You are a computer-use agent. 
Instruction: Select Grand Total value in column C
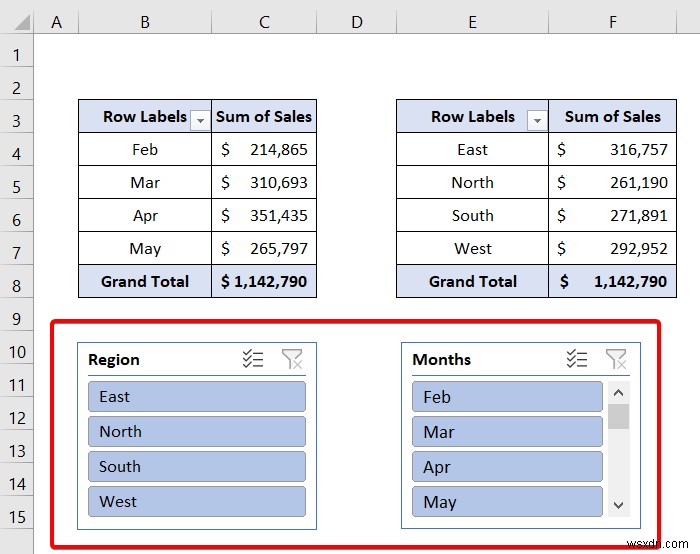(x=264, y=281)
